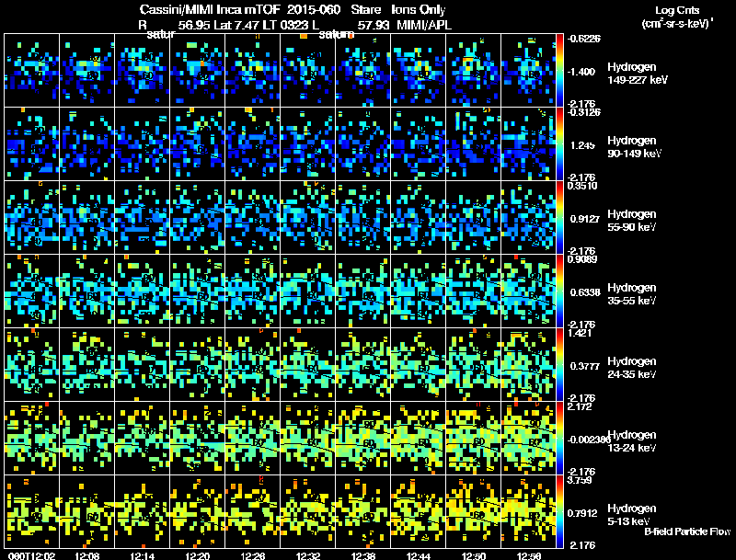
Task: Click the color bar beside Hydrogen 5-13 keV
Action: pos(559,512)
